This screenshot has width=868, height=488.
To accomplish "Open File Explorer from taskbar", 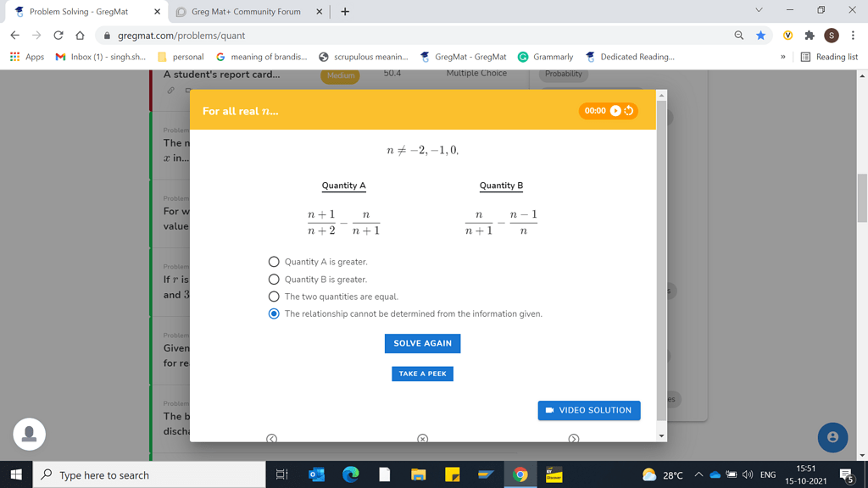I will pos(418,474).
